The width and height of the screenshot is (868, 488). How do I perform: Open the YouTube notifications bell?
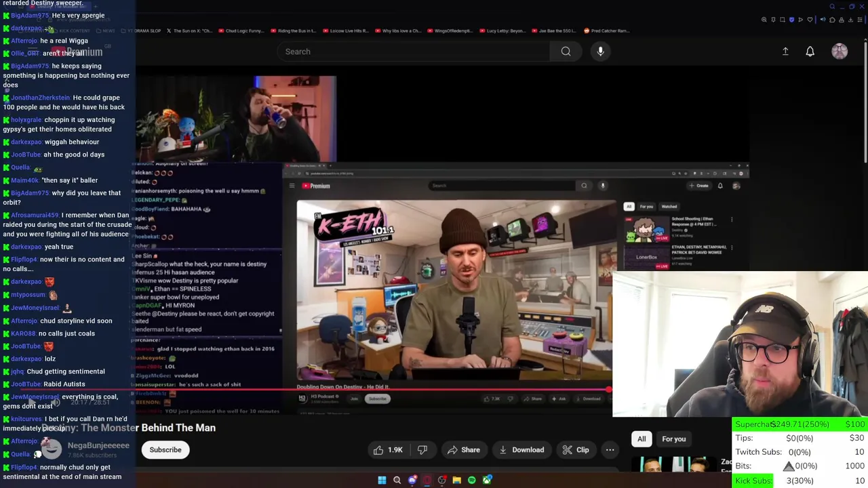pos(810,52)
